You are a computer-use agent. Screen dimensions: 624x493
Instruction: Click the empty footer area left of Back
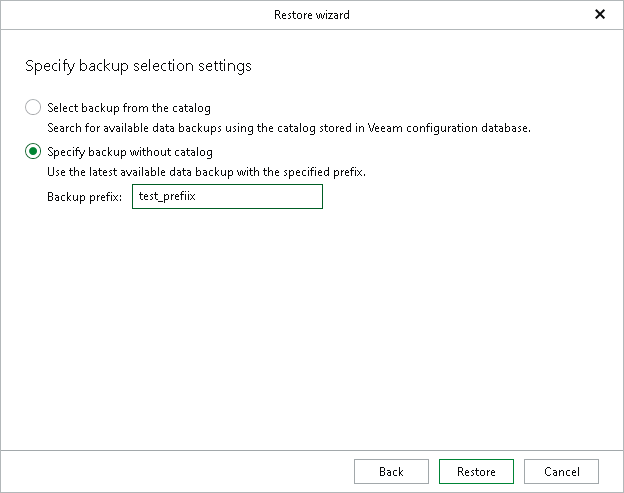[180, 472]
